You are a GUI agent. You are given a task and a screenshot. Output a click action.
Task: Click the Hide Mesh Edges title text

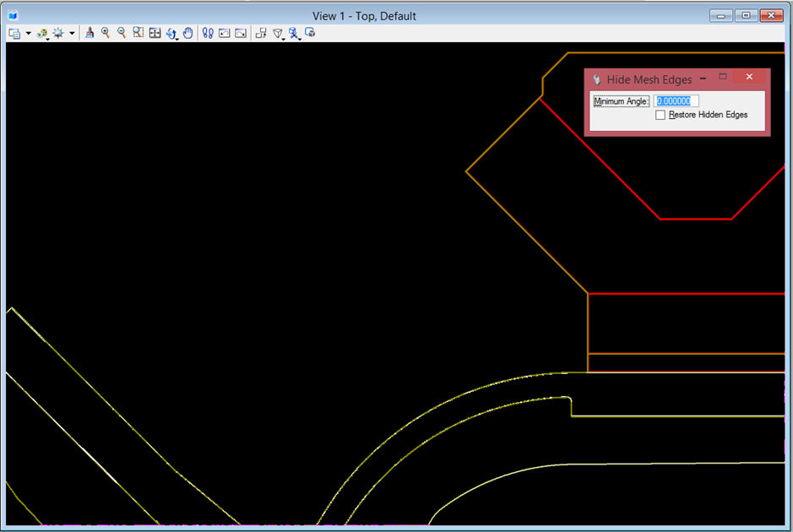point(649,79)
